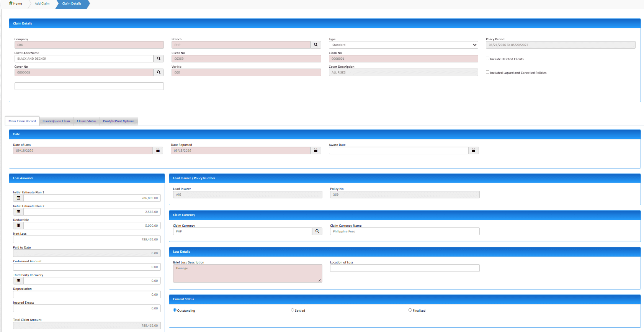The image size is (644, 332).
Task: Open Branch search lookup
Action: 316,45
